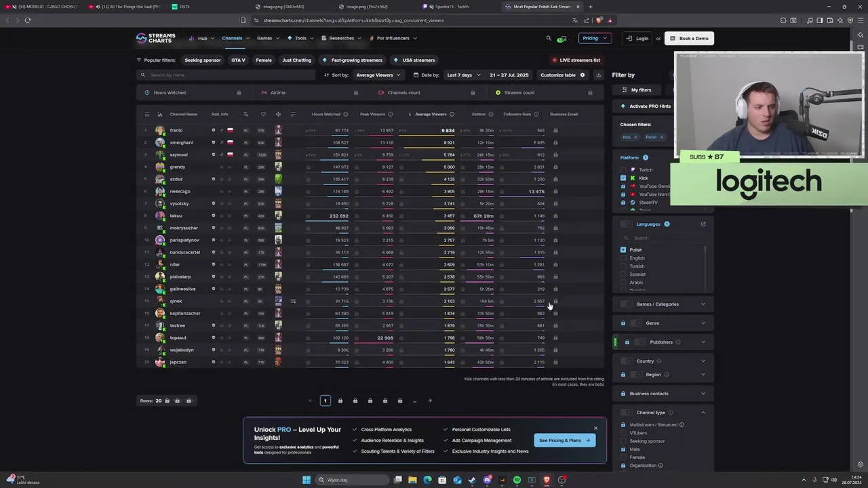This screenshot has width=868, height=488.
Task: Click the LIVE streamers list button
Action: 577,60
